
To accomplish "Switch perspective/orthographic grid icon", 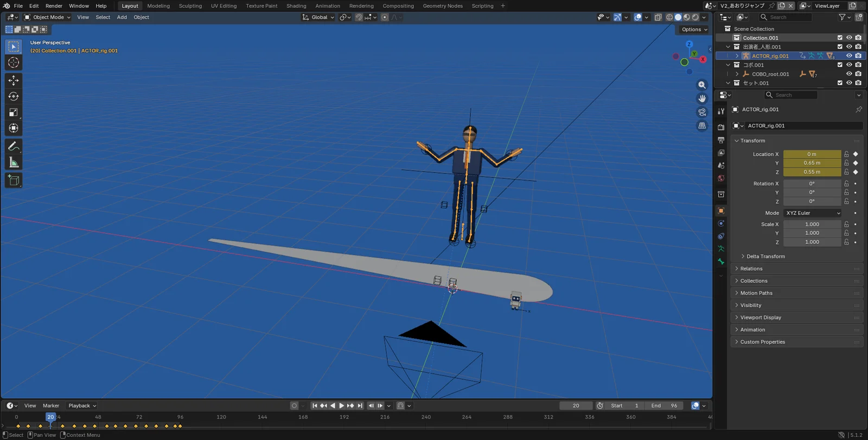I will pyautogui.click(x=702, y=126).
